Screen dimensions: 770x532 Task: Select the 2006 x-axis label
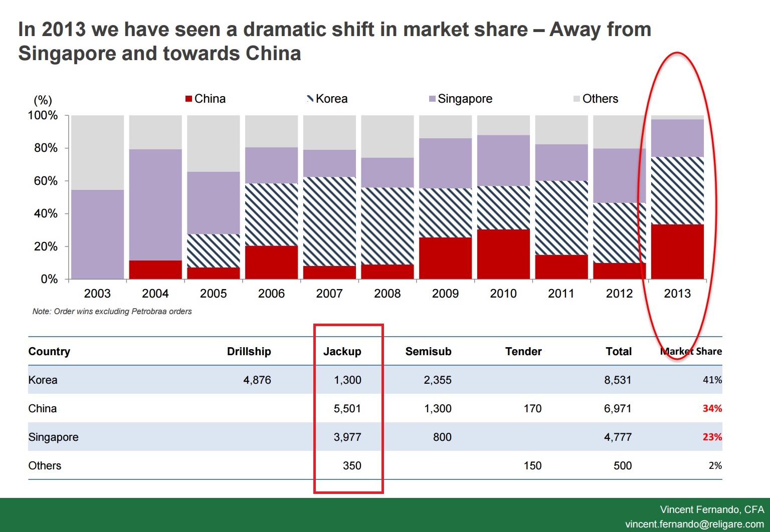[271, 294]
